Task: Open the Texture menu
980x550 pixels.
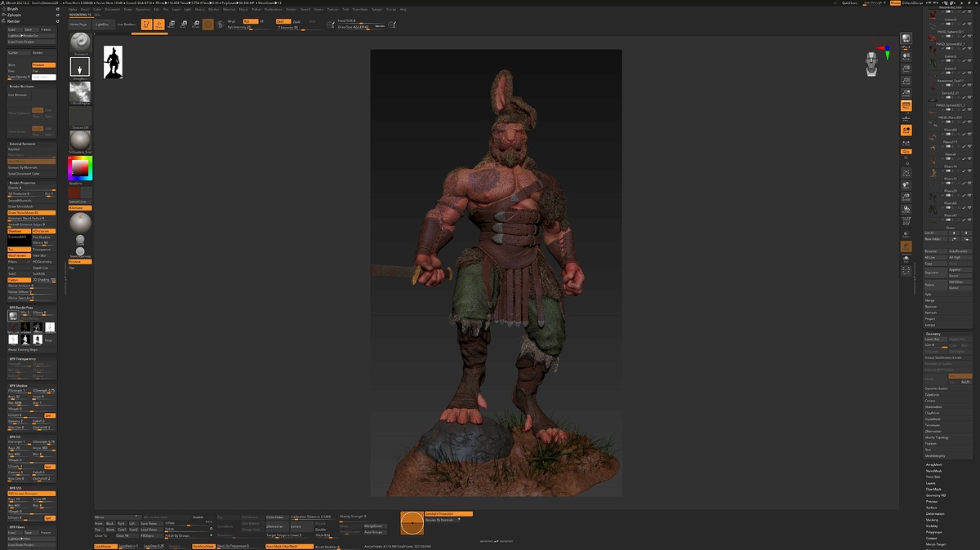Action: click(332, 9)
